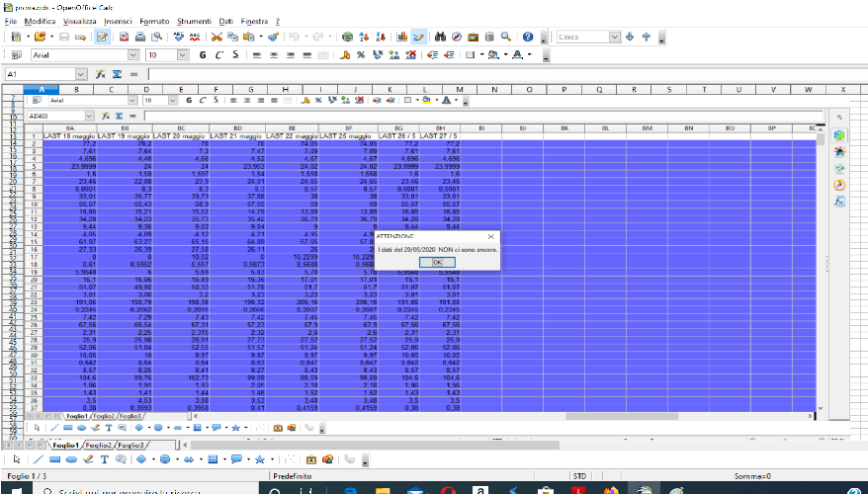Open the Formato menu
The width and height of the screenshot is (868, 494).
point(154,21)
